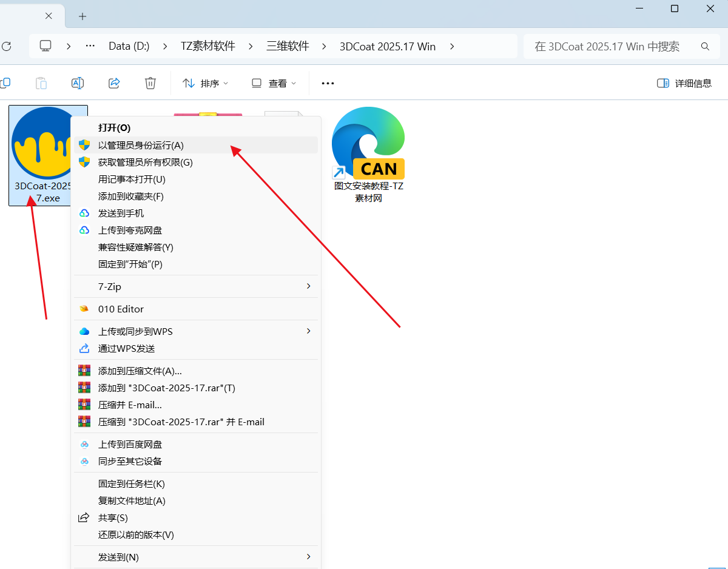Click the share toolbar icon
This screenshot has height=569, width=728.
click(114, 83)
